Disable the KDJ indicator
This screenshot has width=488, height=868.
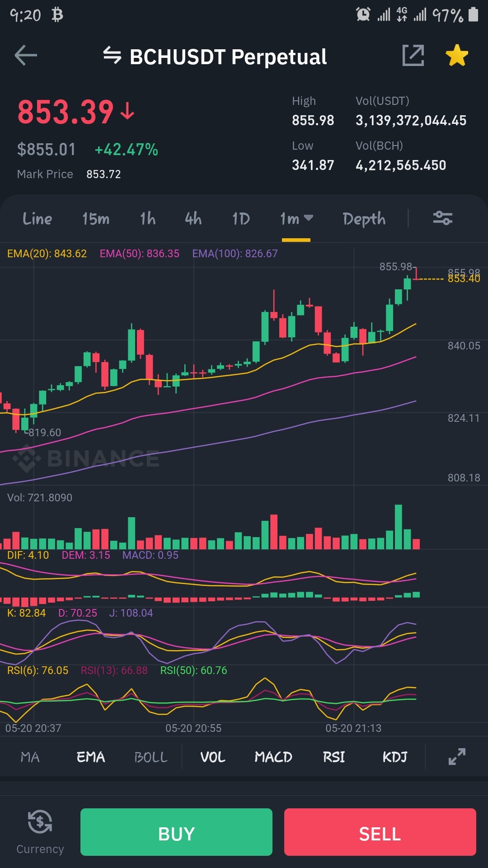[395, 757]
